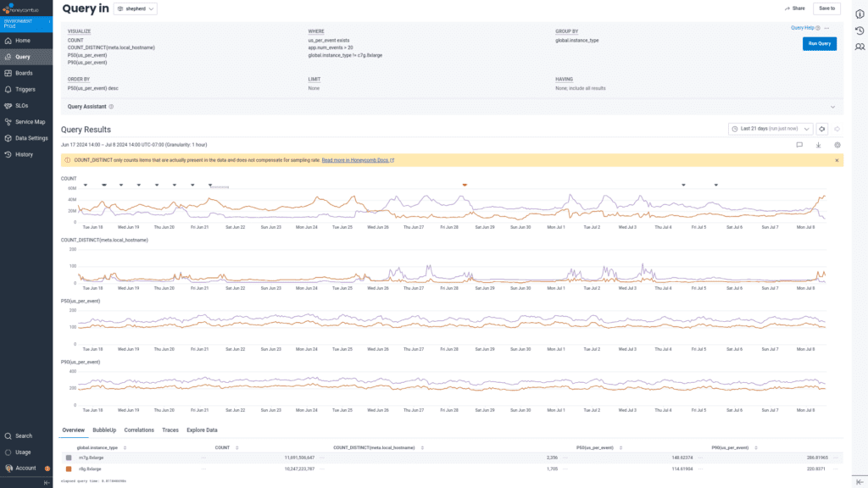Open the Honeycomb Docs read more link
This screenshot has height=488, width=868.
tap(357, 160)
